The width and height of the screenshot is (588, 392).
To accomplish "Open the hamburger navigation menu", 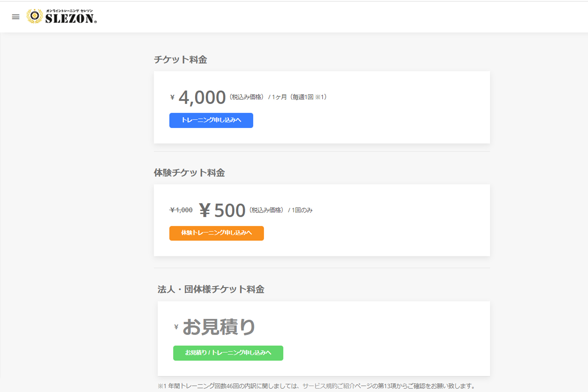I will click(16, 17).
